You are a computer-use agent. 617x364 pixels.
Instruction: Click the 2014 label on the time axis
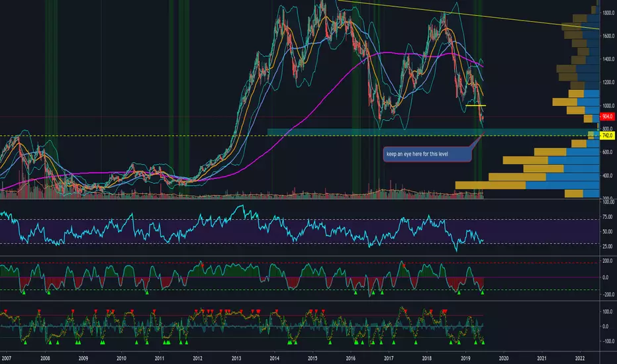click(274, 359)
